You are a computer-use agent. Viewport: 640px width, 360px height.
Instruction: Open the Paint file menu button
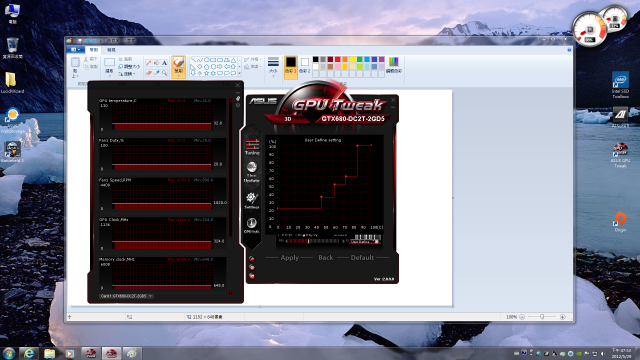75,50
